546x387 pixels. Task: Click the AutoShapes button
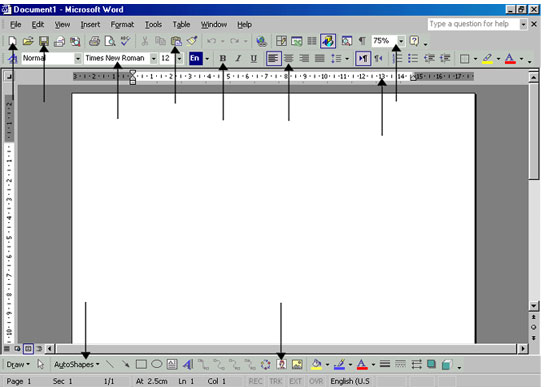tap(76, 364)
